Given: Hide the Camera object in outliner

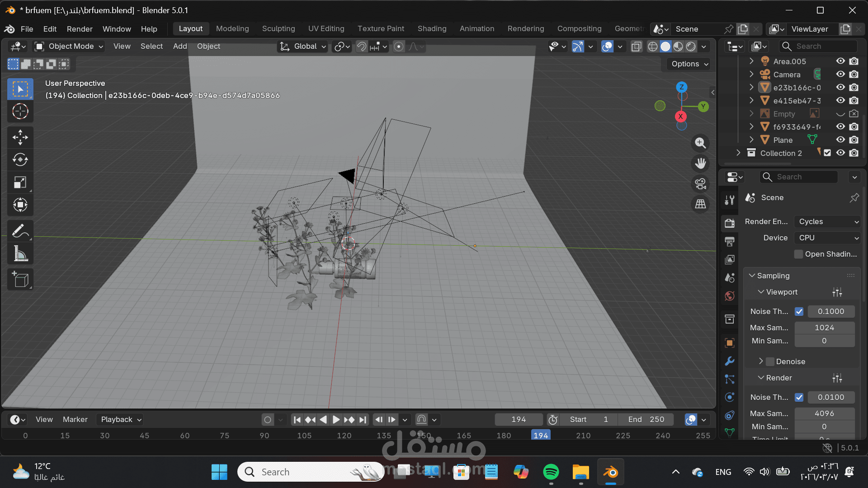Looking at the screenshot, I should (x=840, y=74).
